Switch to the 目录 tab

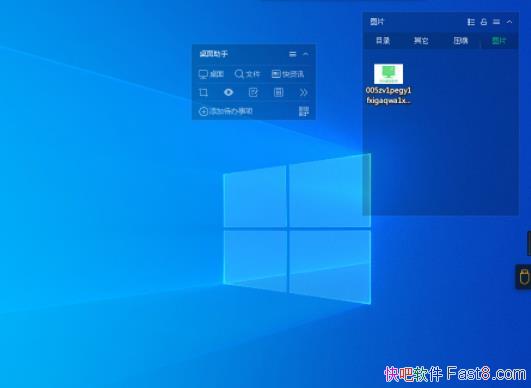tap(383, 41)
